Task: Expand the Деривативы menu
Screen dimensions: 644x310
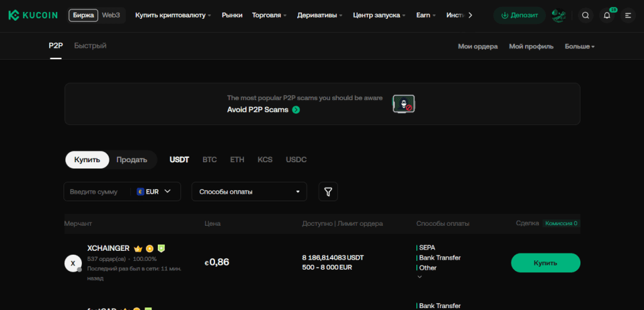Action: point(320,16)
